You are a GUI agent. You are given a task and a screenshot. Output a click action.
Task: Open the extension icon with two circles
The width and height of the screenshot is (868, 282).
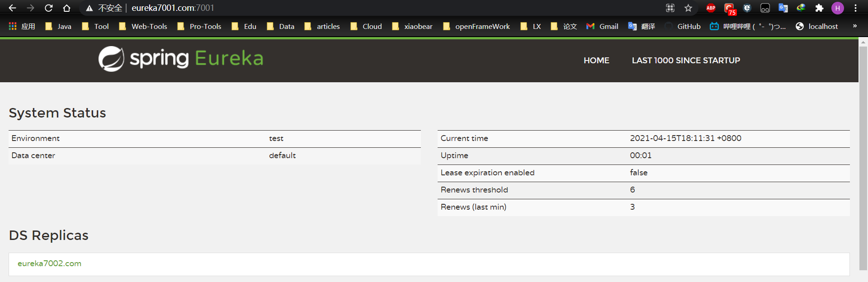click(x=765, y=8)
